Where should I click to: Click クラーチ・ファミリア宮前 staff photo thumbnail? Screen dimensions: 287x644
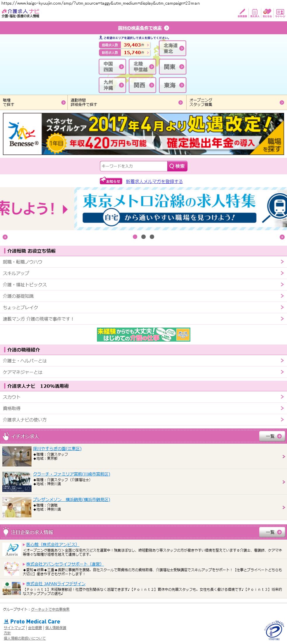(17, 482)
